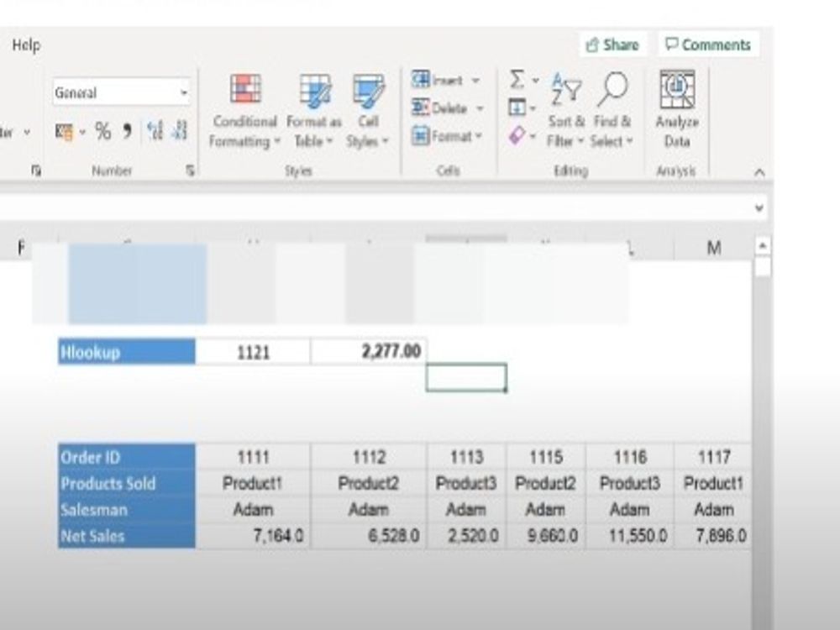
Task: Select Order ID cell 1112
Action: click(x=369, y=457)
